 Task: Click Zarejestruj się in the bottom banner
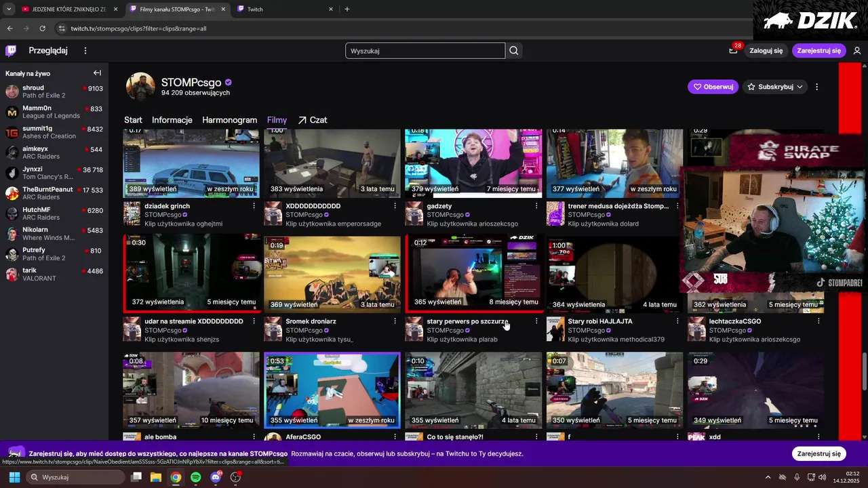[x=818, y=453]
